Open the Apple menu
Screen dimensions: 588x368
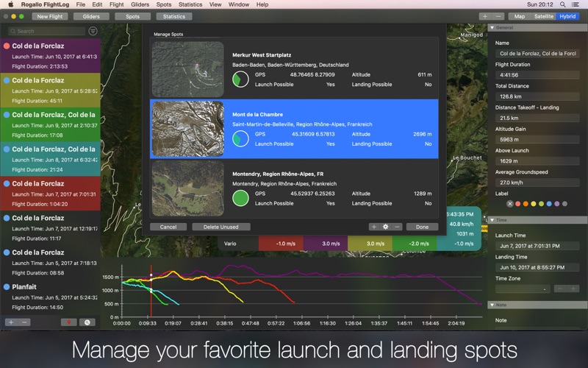click(x=11, y=4)
